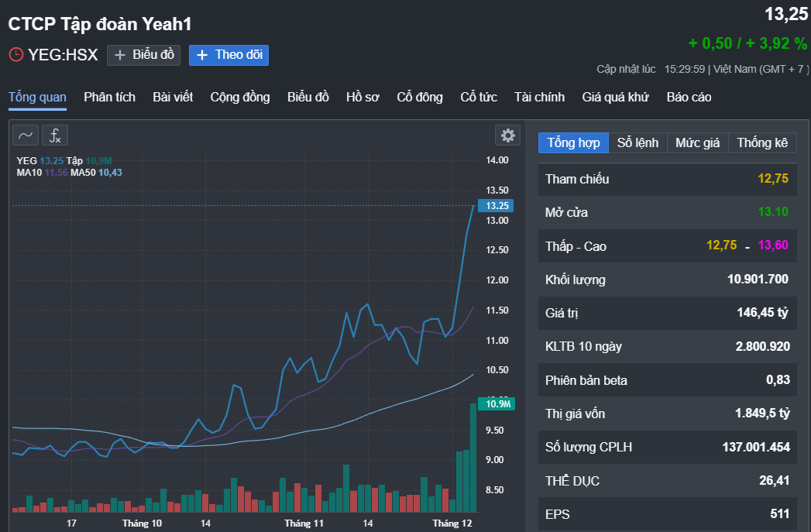Select the Mức giá panel tab
Image resolution: width=811 pixels, height=532 pixels.
(x=698, y=142)
